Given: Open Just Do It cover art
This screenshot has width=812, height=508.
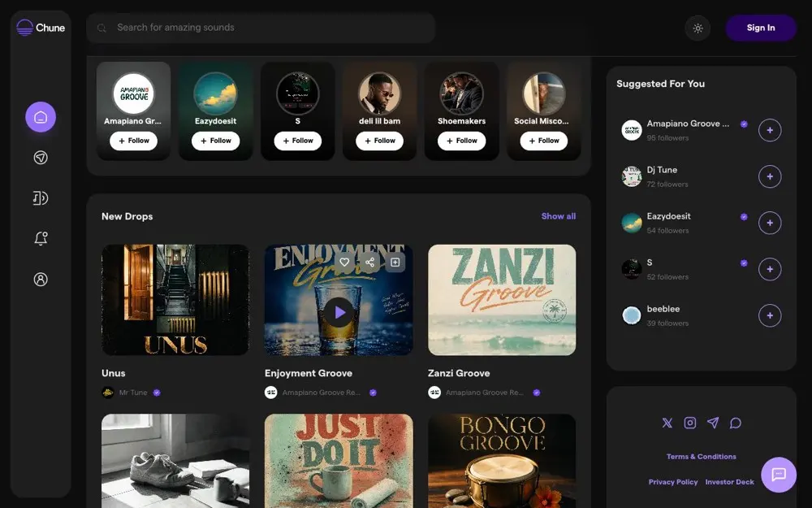Looking at the screenshot, I should coord(339,461).
